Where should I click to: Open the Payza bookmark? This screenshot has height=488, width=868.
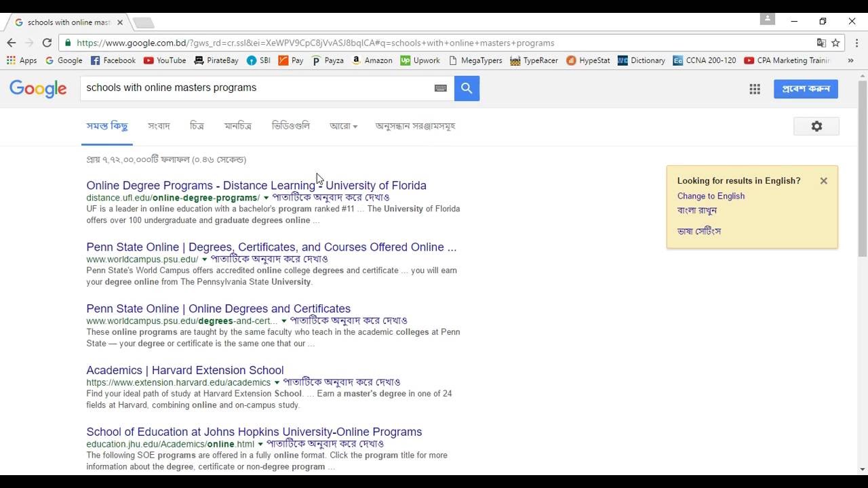pyautogui.click(x=328, y=60)
